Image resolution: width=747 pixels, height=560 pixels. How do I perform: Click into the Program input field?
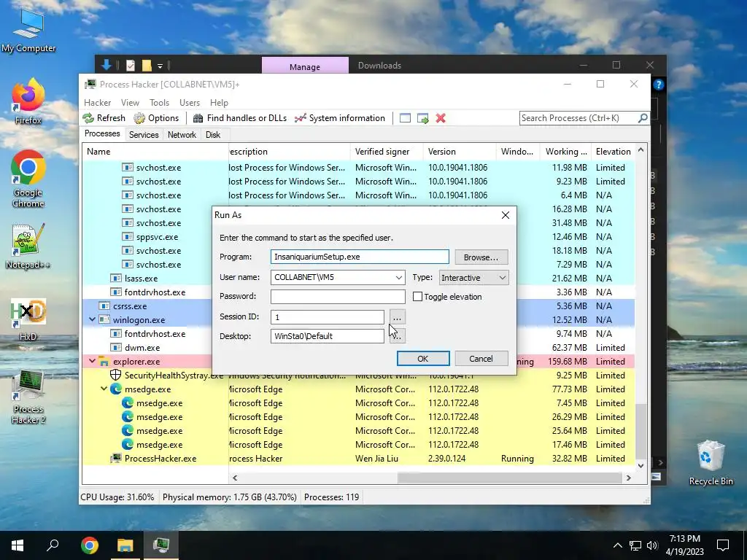360,257
